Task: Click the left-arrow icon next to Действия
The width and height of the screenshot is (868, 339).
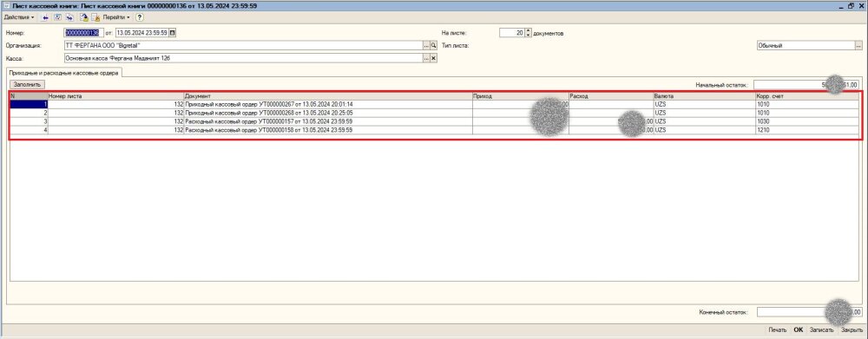Action: click(x=45, y=17)
